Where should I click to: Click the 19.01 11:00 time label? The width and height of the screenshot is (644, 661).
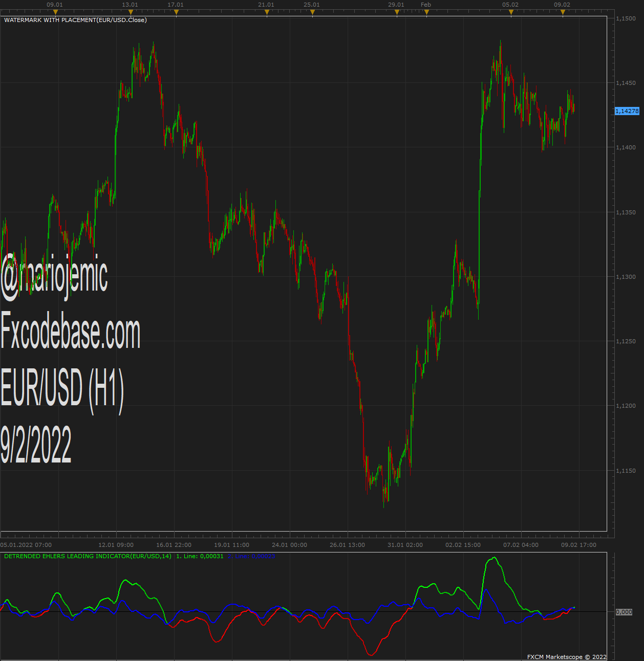pyautogui.click(x=232, y=545)
